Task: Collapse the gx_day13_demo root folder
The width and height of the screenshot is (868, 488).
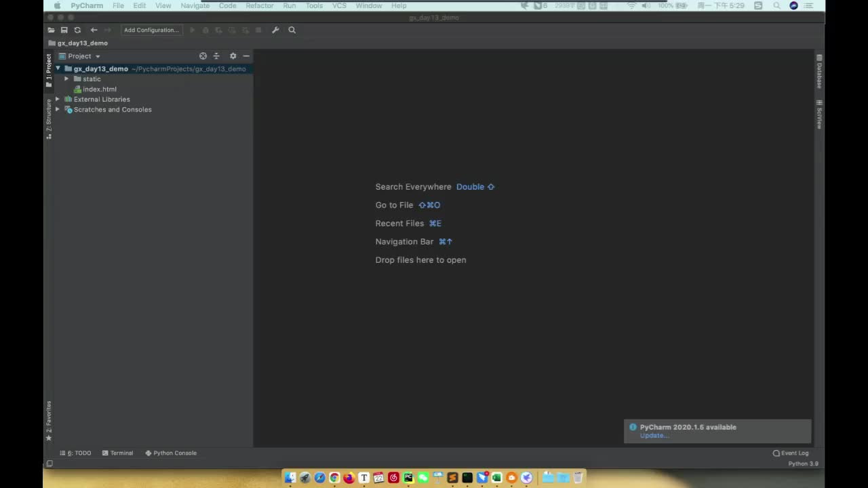Action: click(58, 68)
